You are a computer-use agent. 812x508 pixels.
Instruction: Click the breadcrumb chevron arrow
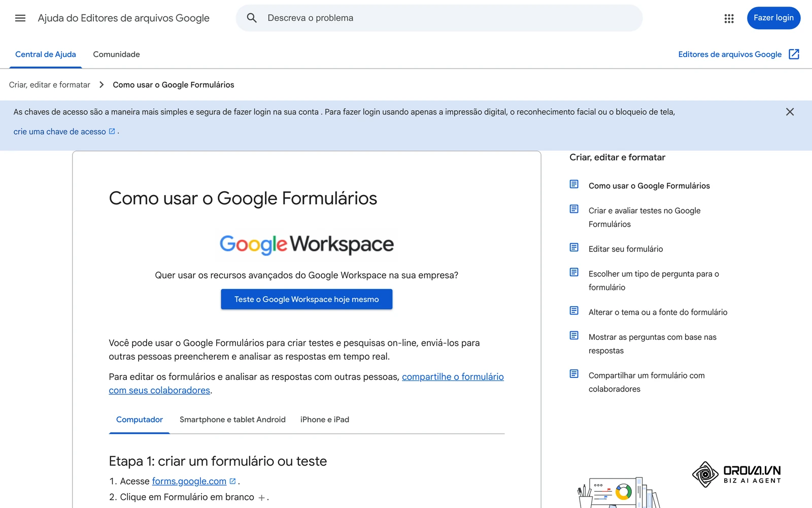click(x=101, y=85)
